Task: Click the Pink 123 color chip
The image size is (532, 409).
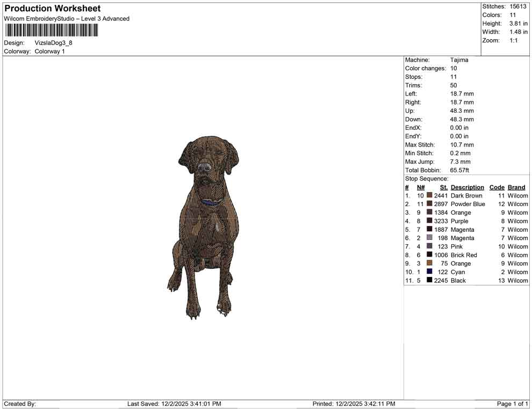Action: (429, 246)
